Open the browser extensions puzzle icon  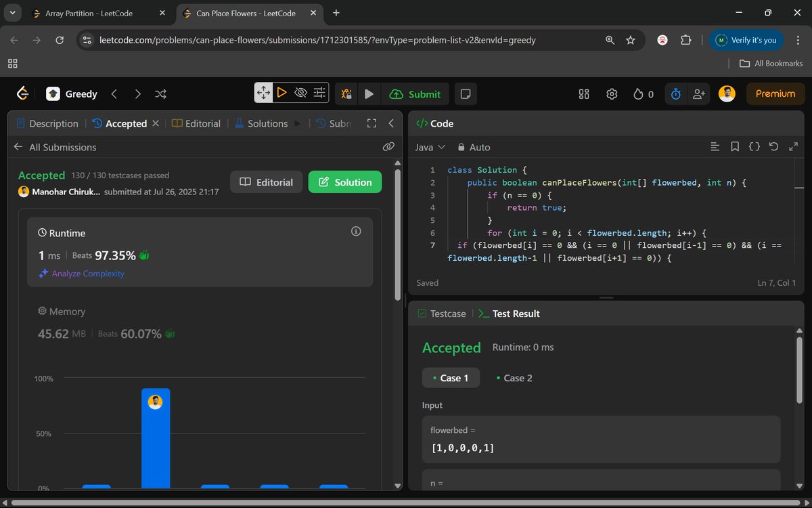point(685,41)
